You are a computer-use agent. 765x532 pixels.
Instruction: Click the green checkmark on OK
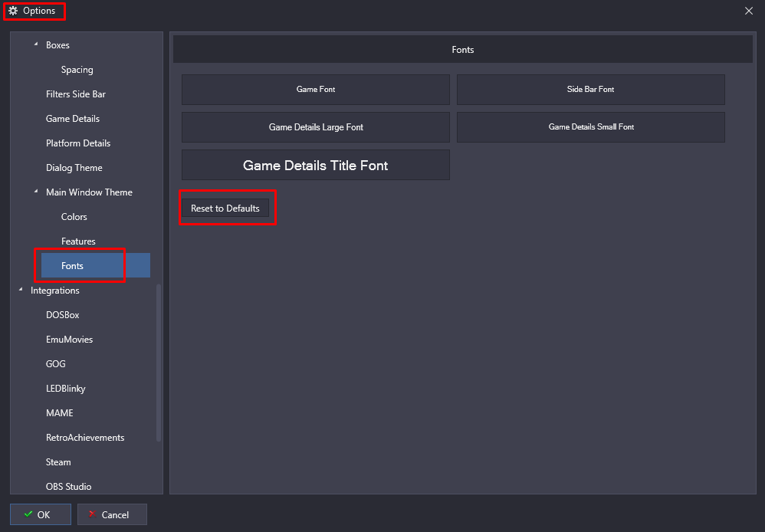tap(28, 514)
